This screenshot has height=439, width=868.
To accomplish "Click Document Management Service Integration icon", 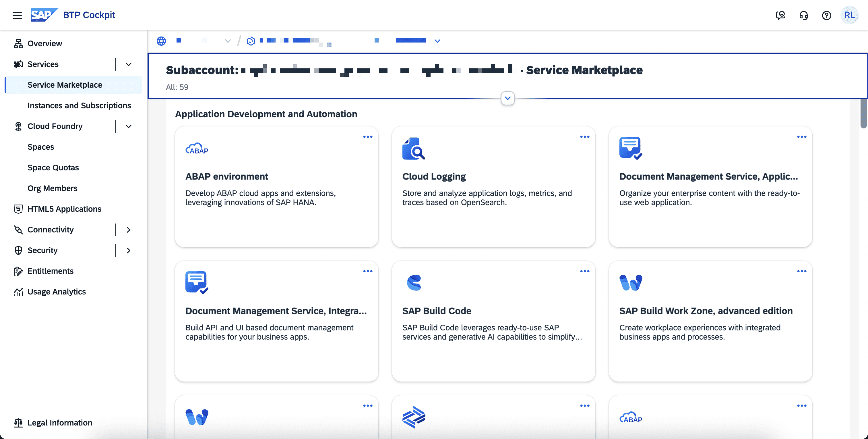I will 197,282.
